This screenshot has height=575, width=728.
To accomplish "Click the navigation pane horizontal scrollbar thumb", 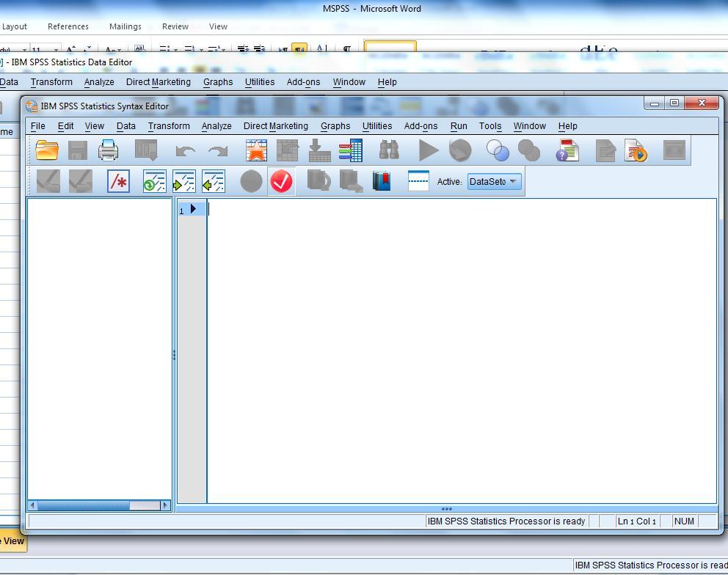I will [84, 505].
